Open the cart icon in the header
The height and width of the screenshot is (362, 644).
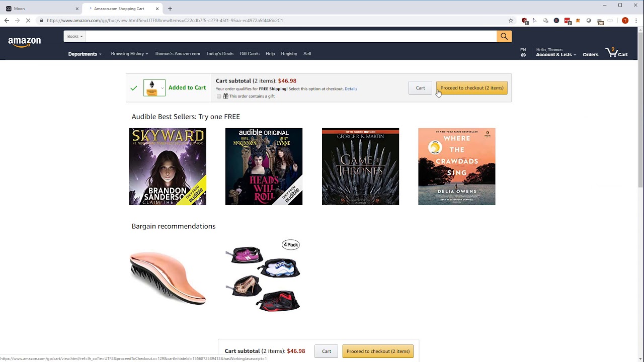pos(617,52)
